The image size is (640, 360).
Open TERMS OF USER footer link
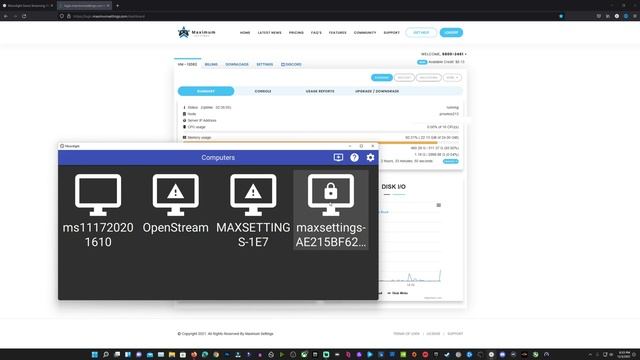[406, 334]
